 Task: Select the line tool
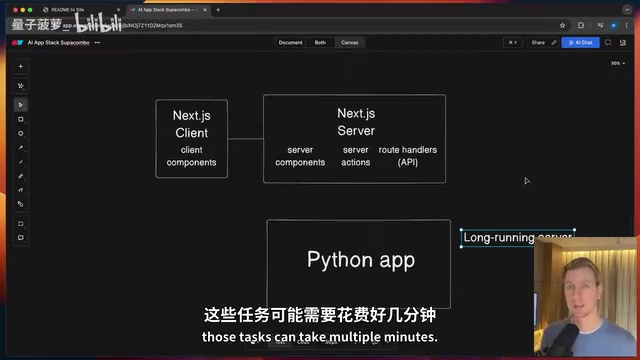tap(20, 162)
